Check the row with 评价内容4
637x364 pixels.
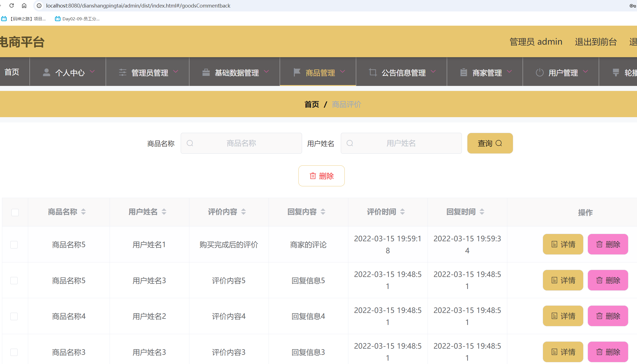point(14,316)
